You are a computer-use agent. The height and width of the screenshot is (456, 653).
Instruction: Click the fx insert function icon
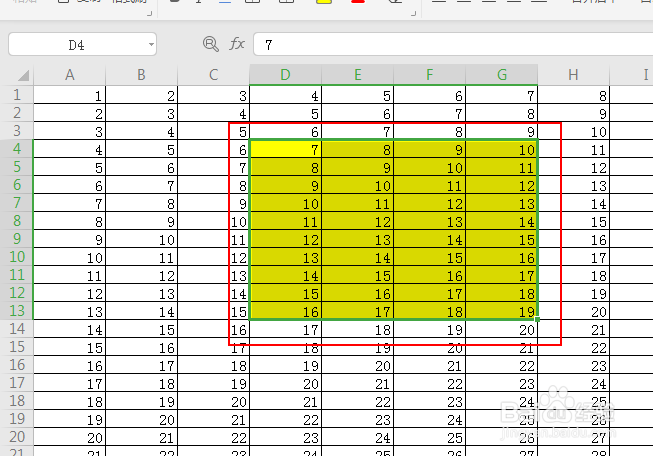point(237,44)
